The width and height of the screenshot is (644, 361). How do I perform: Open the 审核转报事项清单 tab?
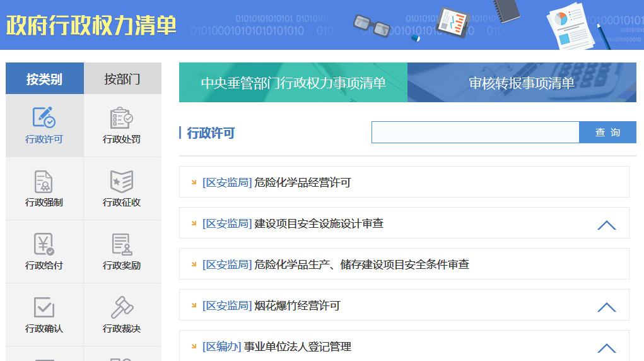tap(522, 83)
